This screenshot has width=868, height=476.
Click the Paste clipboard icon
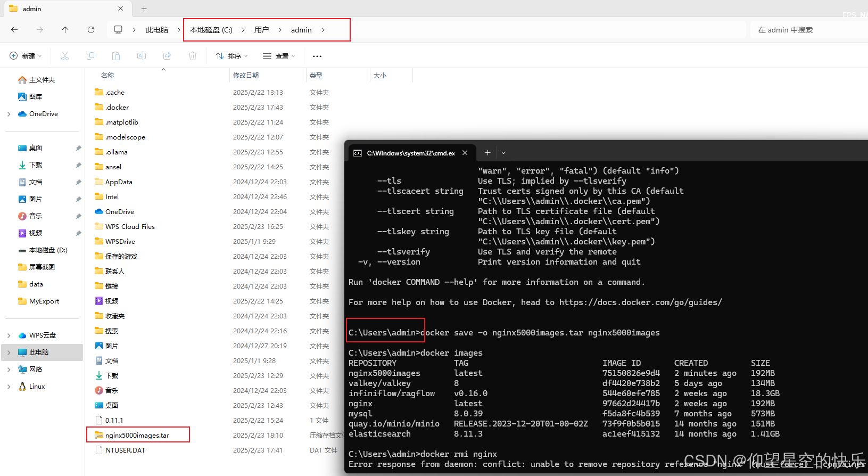(x=116, y=56)
